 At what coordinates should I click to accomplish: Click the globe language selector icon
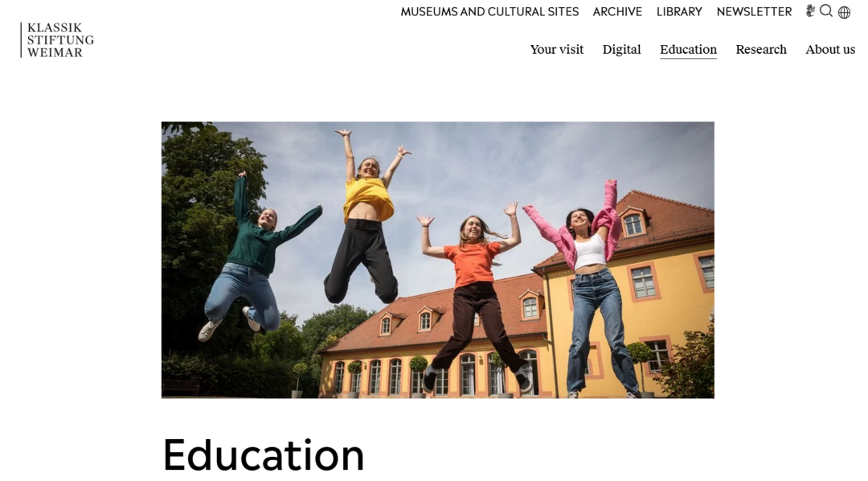coord(844,12)
